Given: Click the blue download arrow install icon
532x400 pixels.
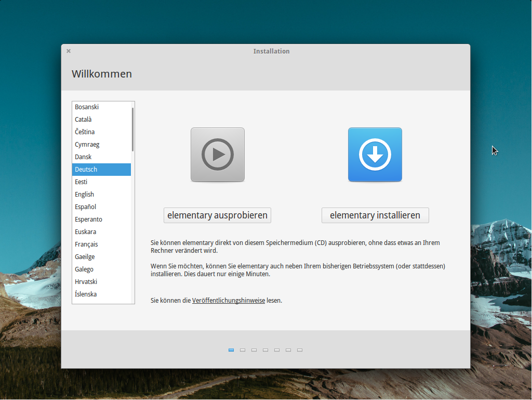Looking at the screenshot, I should click(375, 154).
